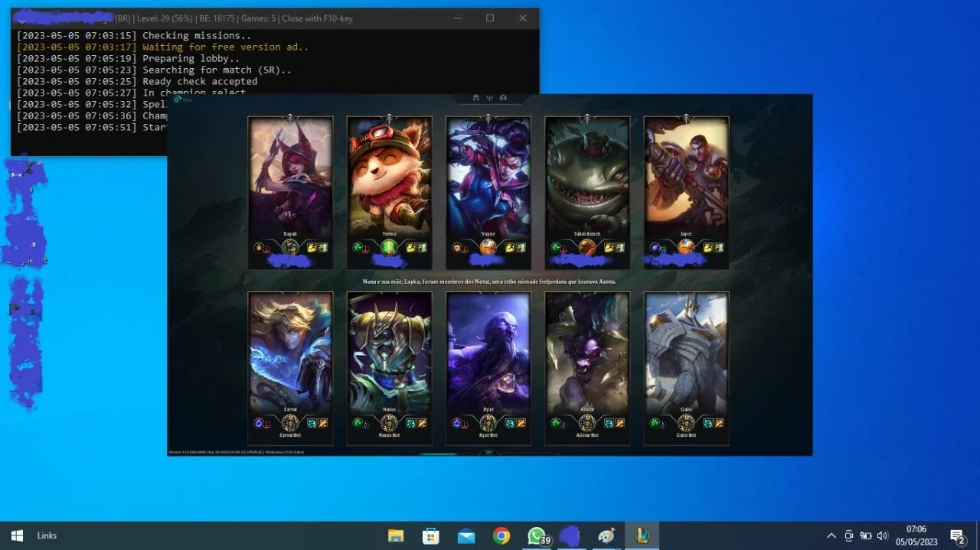Click Xayah's round champion mastery emblem
Viewport: 980px width, 550px height.
pyautogui.click(x=290, y=247)
